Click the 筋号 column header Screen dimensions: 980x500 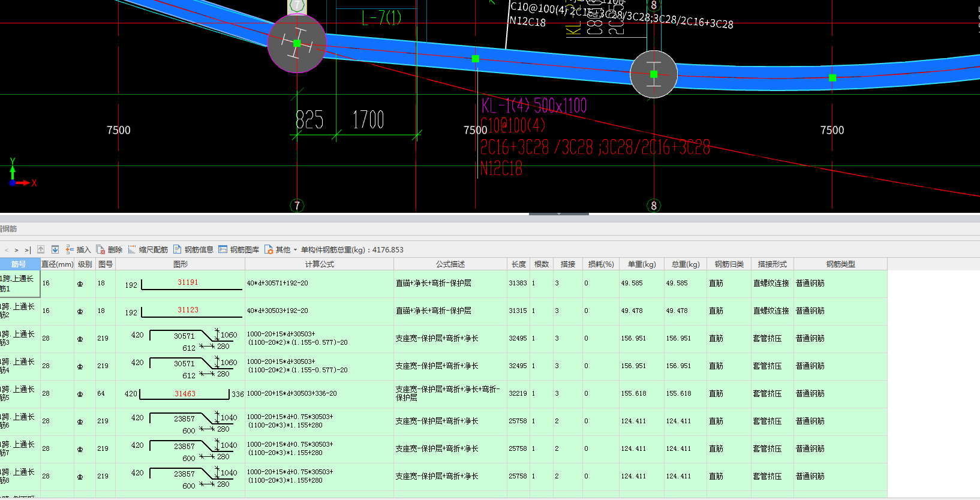click(x=20, y=264)
